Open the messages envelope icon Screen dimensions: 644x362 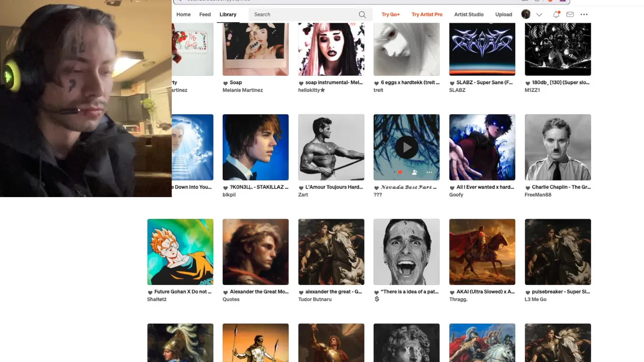570,15
